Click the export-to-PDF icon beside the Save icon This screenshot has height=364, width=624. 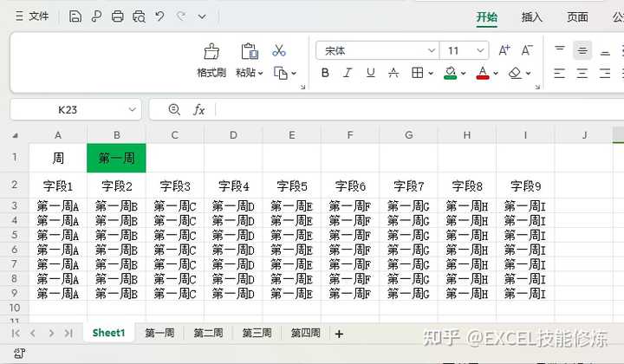coord(96,16)
